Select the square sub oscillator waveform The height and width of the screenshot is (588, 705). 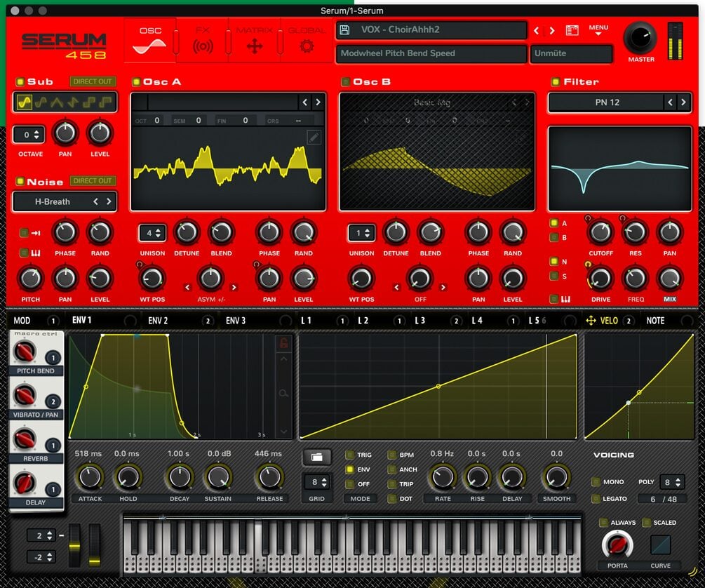click(89, 102)
